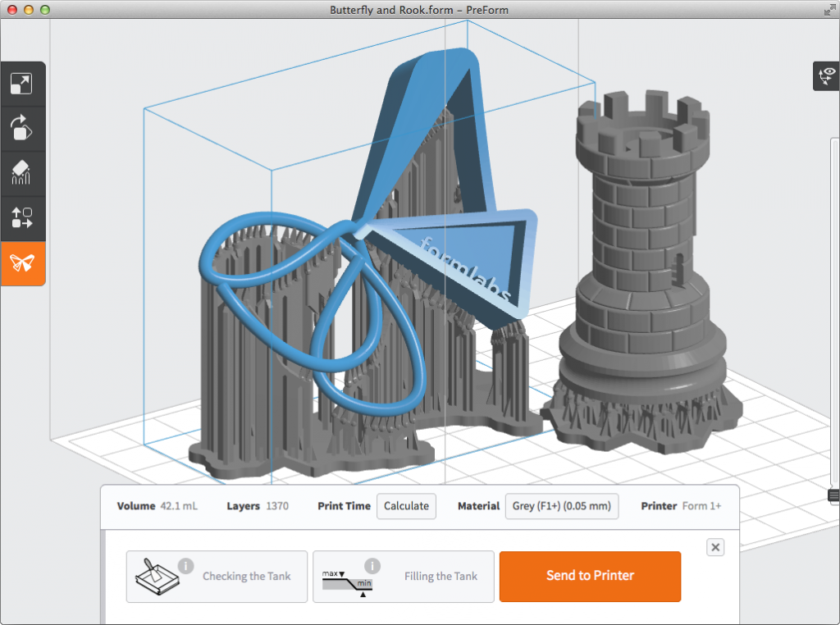Click the info icon on Checking the Tank
Screen dimensions: 840x625
[185, 566]
